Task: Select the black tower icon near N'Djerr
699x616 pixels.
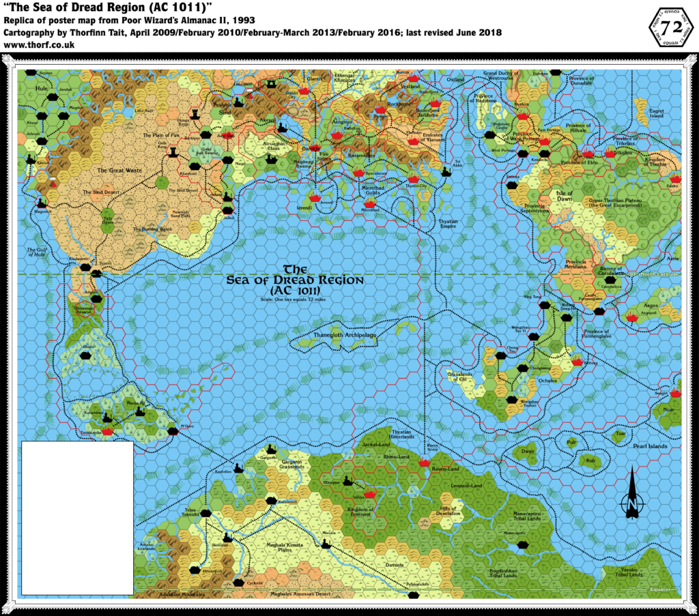Action: (x=173, y=430)
